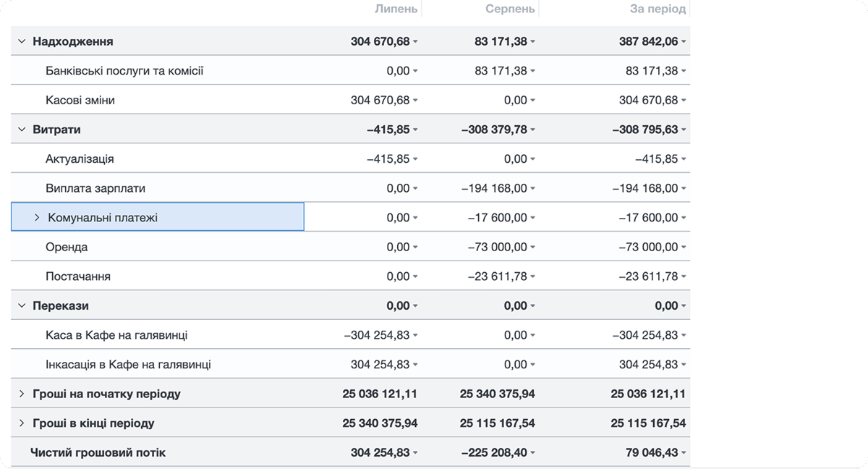Open dropdown arrow beside Банківські послуги Серпень 83 171,38
The image size is (868, 469).
pyautogui.click(x=533, y=72)
